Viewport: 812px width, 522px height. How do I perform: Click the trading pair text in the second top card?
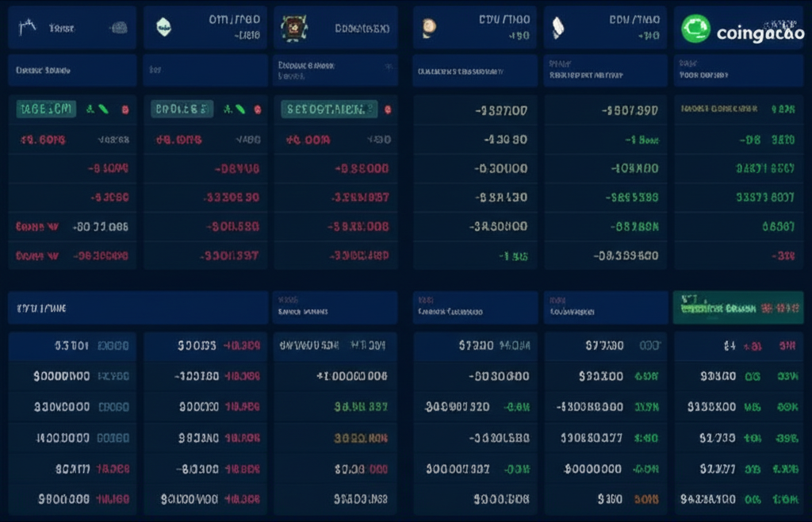tap(234, 19)
